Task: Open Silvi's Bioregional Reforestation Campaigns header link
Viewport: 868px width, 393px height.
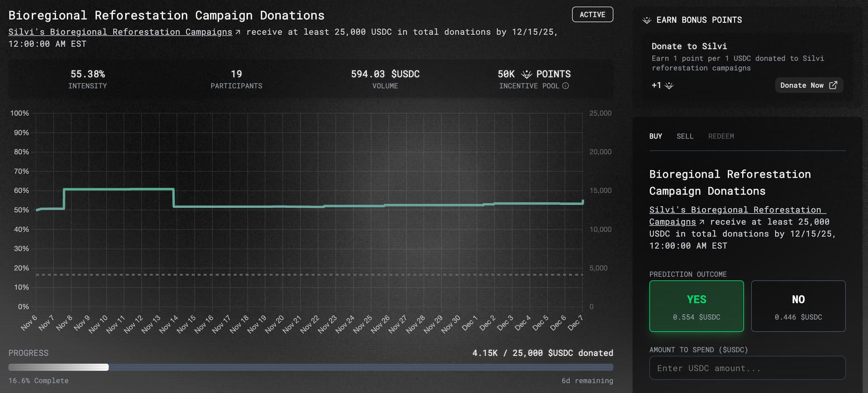Action: click(x=120, y=32)
